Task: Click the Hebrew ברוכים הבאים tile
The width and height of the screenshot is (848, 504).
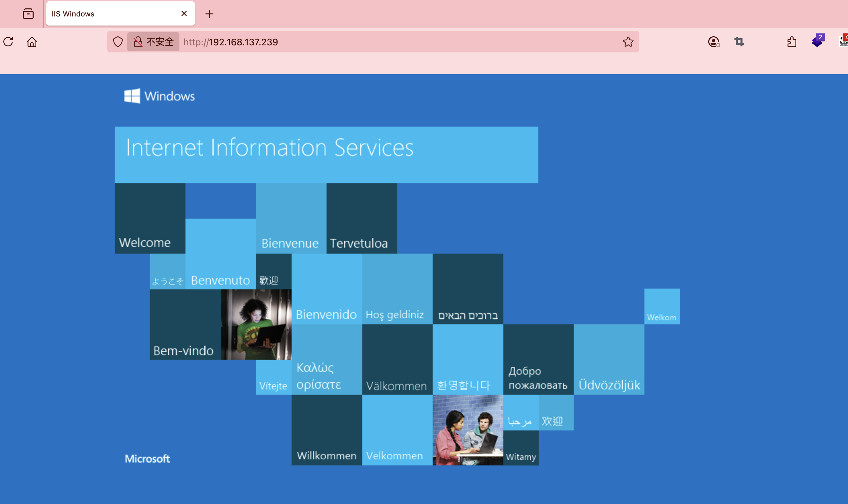Action: (x=468, y=289)
